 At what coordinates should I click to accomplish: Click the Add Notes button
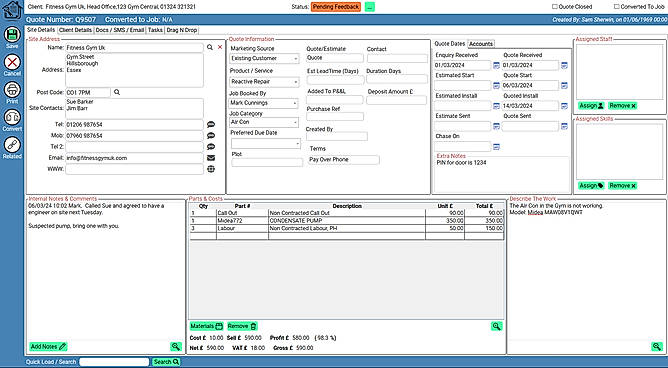click(x=48, y=347)
